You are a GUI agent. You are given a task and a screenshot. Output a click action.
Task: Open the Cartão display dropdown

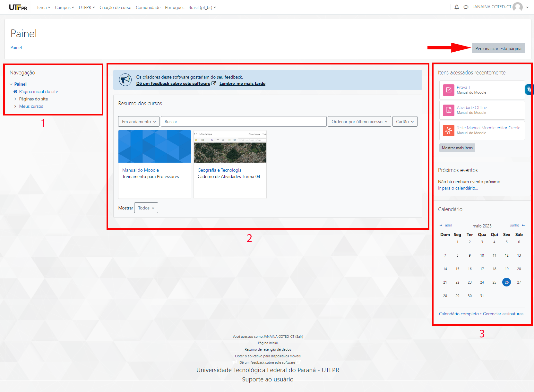405,121
